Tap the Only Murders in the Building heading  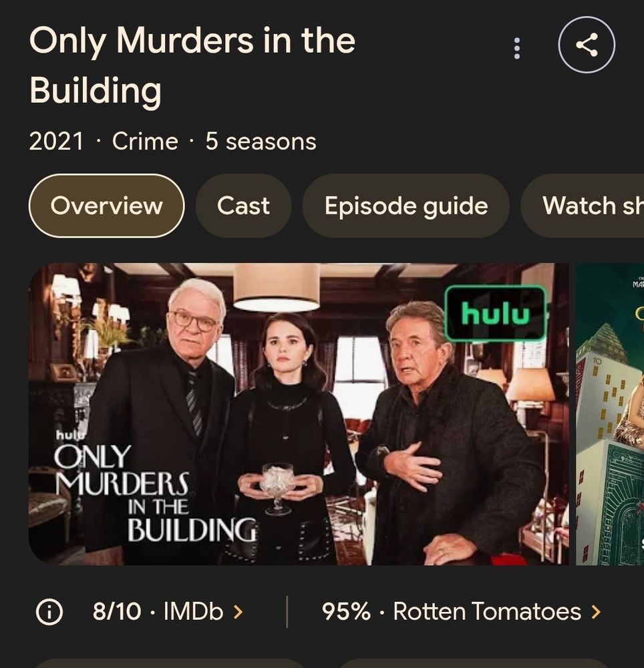click(192, 65)
